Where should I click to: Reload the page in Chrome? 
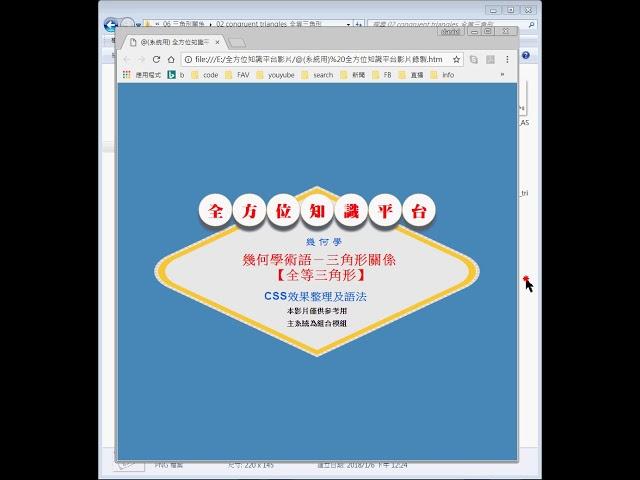click(x=156, y=59)
